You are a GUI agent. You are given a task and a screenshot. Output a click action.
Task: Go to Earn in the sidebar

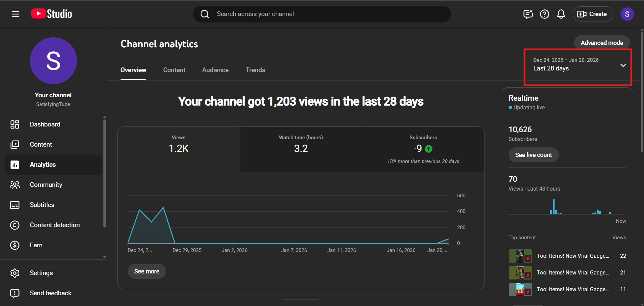(36, 245)
